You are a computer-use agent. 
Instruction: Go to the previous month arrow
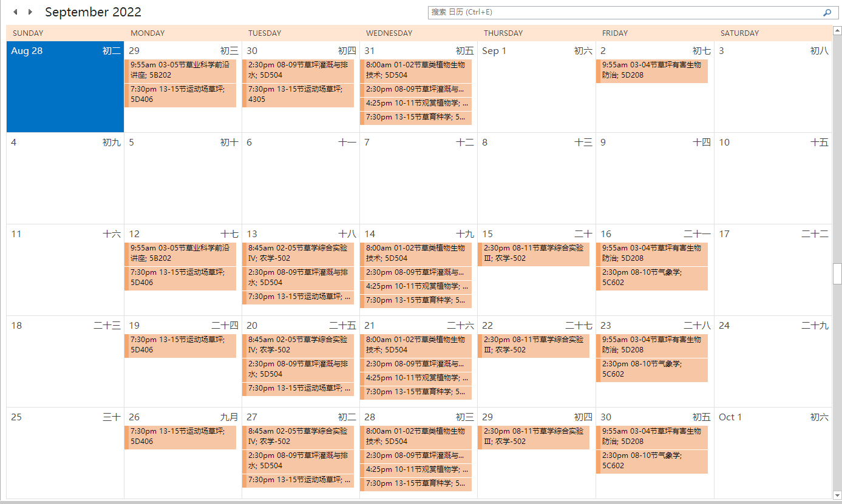click(15, 12)
